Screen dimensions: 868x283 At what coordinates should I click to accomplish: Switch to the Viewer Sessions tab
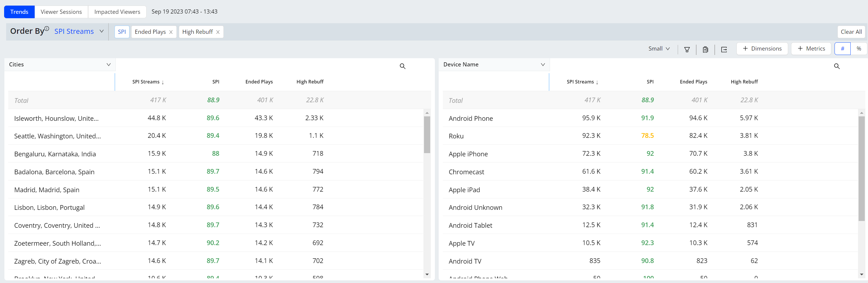[61, 12]
